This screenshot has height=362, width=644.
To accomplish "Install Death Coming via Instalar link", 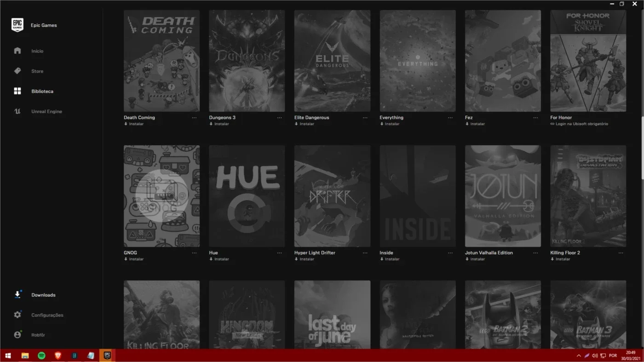I will [134, 124].
